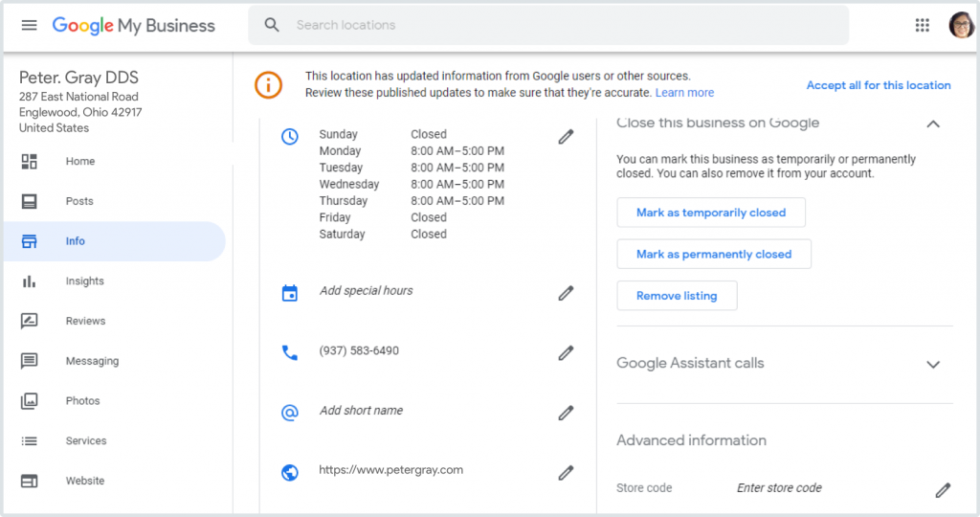Focus the Search locations field
This screenshot has width=980, height=517.
(548, 25)
